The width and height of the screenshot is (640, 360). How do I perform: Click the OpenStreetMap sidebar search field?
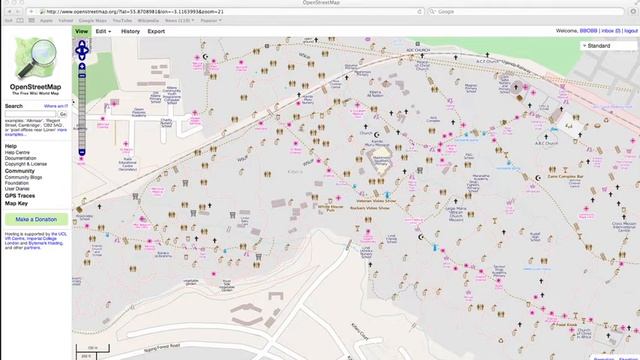point(31,114)
